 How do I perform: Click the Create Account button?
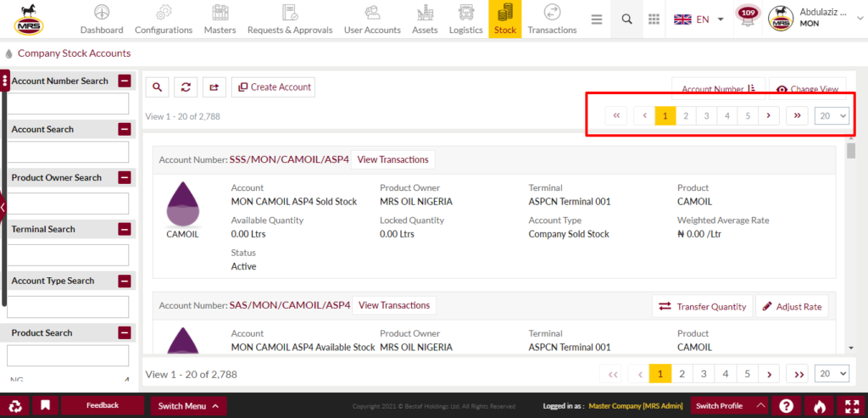click(274, 87)
